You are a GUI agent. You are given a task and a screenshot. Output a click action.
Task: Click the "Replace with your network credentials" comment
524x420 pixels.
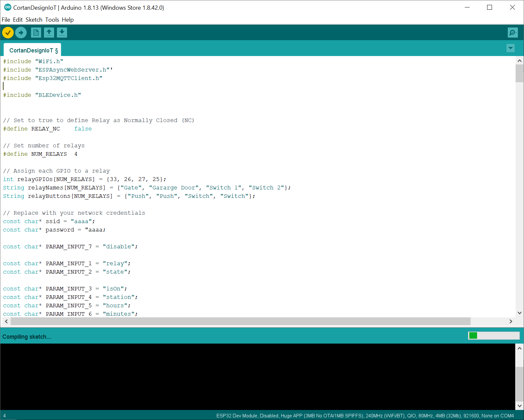74,213
